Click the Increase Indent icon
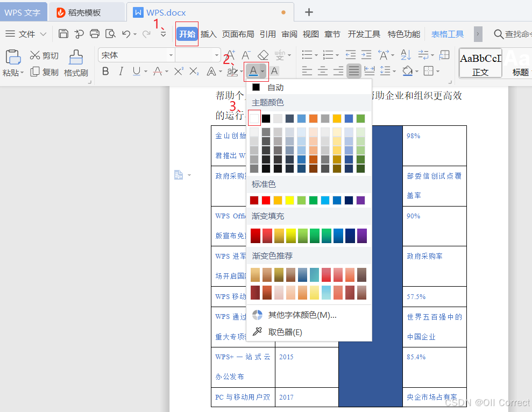Image resolution: width=532 pixels, height=412 pixels. coord(366,55)
